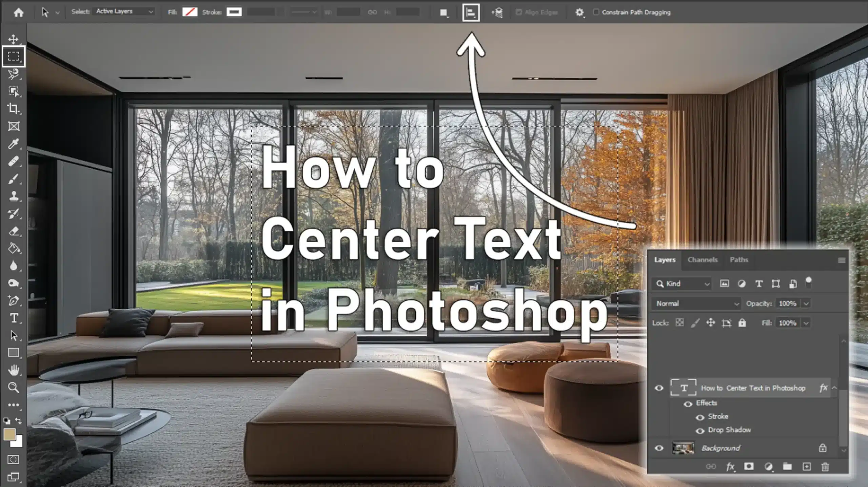Select the Healing Brush tool
868x487 pixels.
pos(14,161)
